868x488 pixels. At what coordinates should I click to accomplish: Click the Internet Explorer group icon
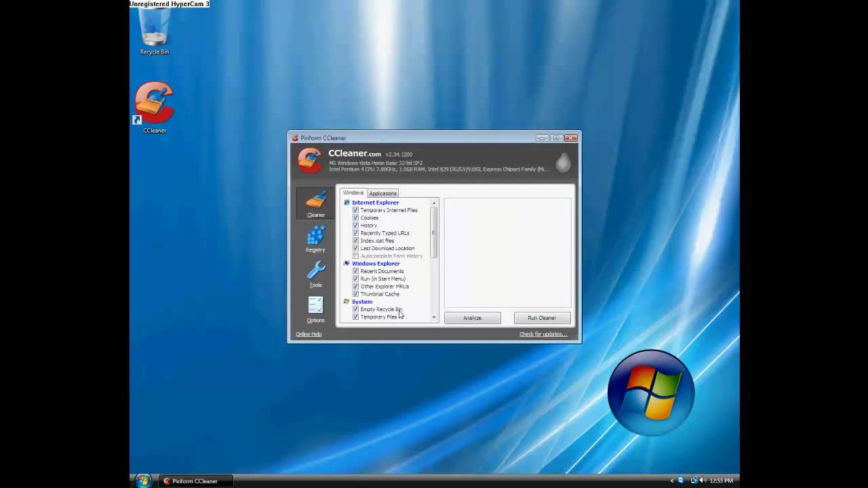(x=347, y=203)
